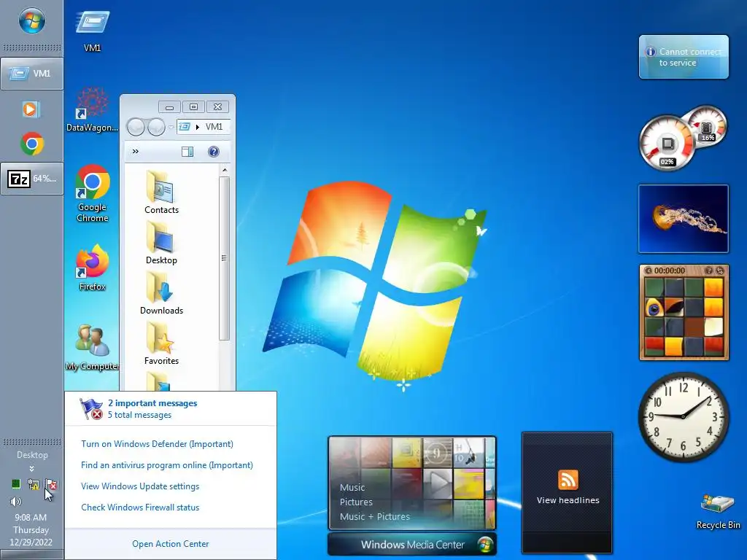Viewport: 747px width, 560px height.
Task: Click Find an antivirus program online
Action: [167, 465]
